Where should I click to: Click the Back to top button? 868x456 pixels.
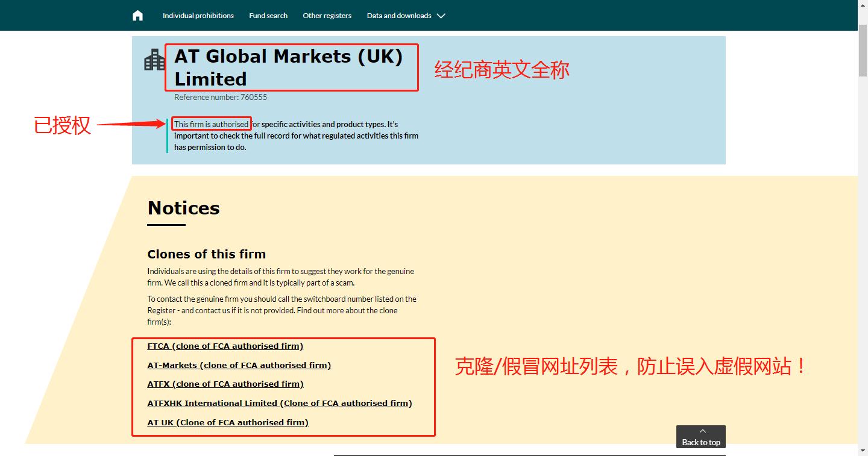pyautogui.click(x=701, y=437)
